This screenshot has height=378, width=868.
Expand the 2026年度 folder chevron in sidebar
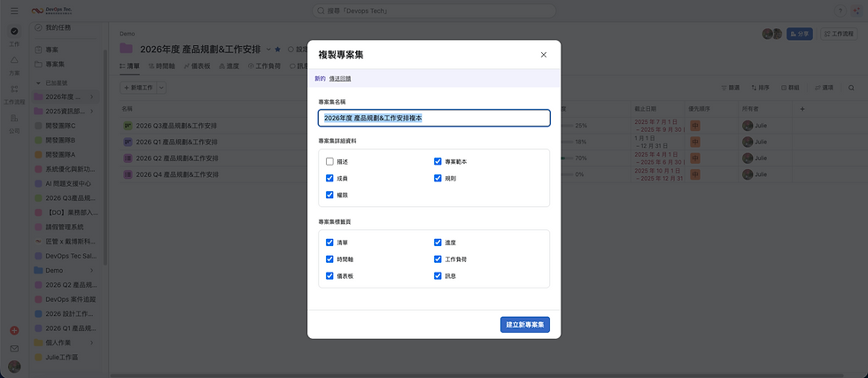(92, 97)
